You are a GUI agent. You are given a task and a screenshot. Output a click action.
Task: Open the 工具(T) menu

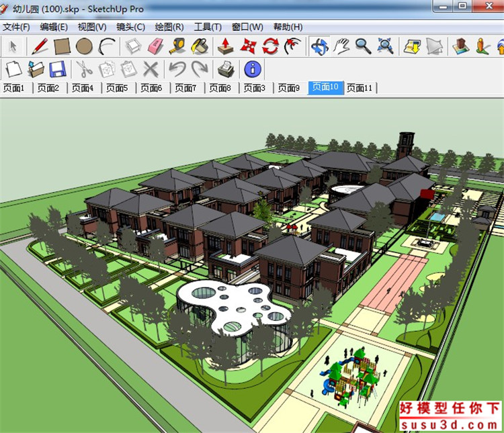click(x=208, y=27)
